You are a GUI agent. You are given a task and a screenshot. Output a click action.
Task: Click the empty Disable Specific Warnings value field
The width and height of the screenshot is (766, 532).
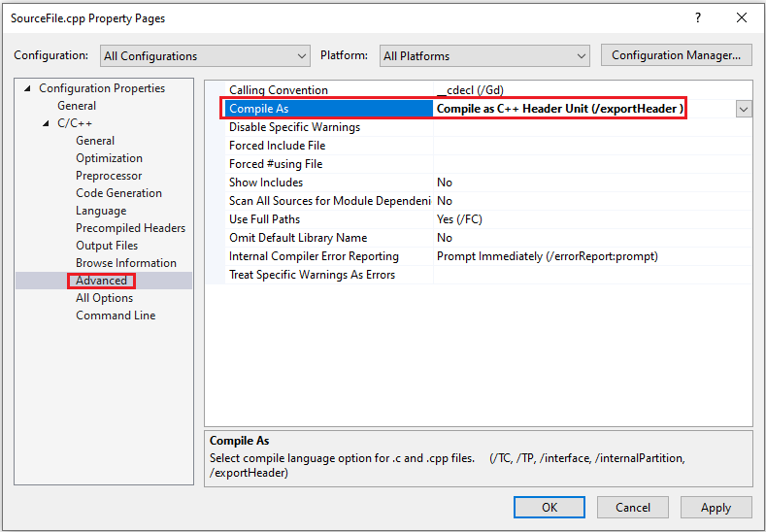point(592,127)
